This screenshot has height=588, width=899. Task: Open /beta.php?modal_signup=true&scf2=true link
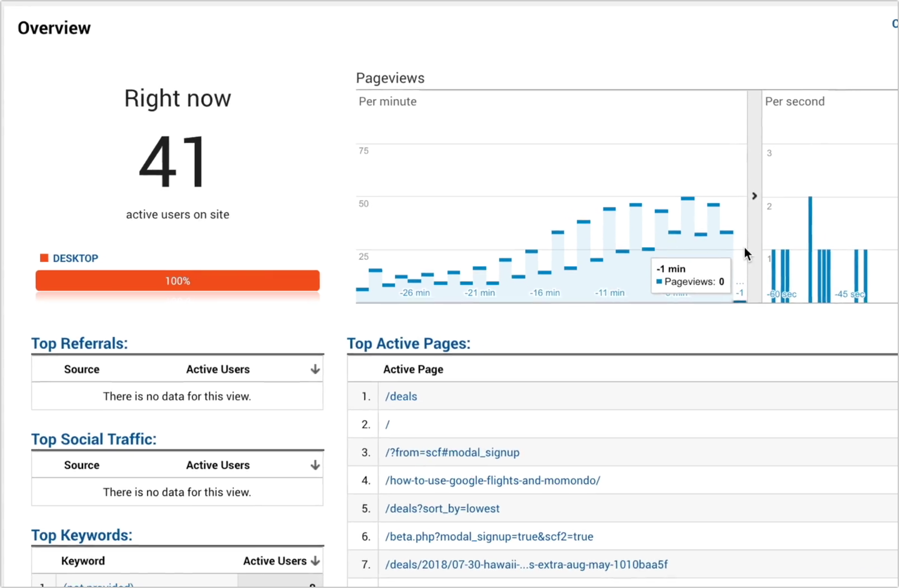pos(489,537)
